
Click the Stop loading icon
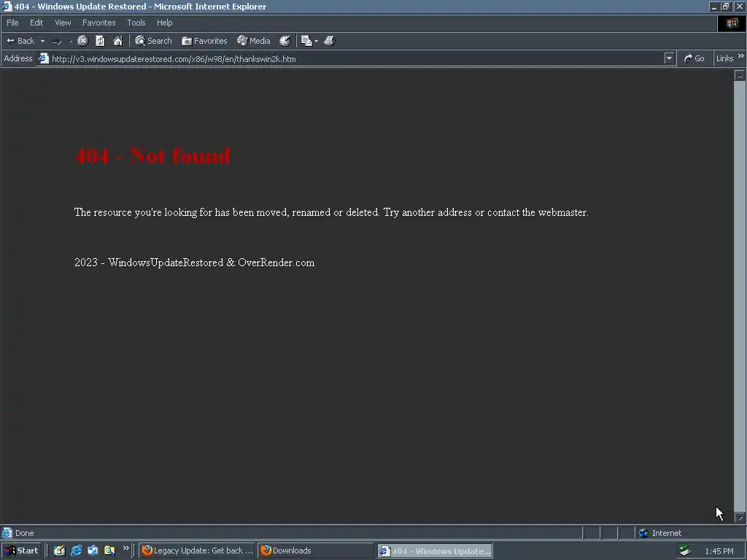point(83,41)
